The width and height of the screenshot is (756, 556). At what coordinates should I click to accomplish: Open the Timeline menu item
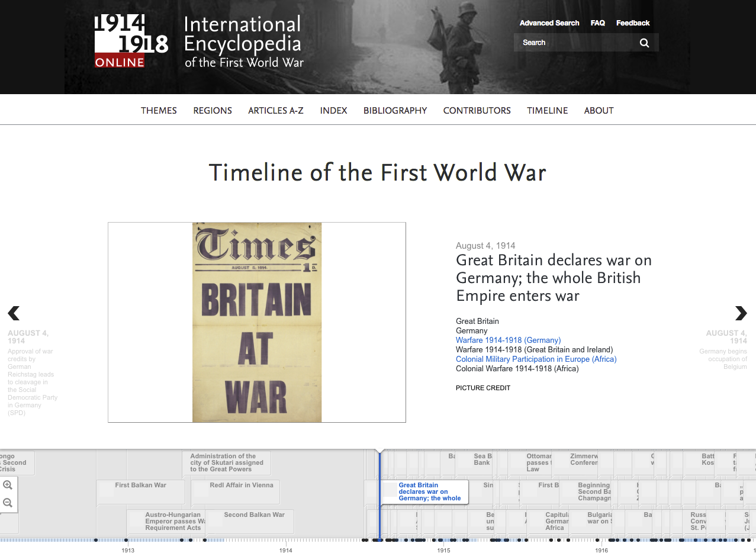tap(548, 110)
